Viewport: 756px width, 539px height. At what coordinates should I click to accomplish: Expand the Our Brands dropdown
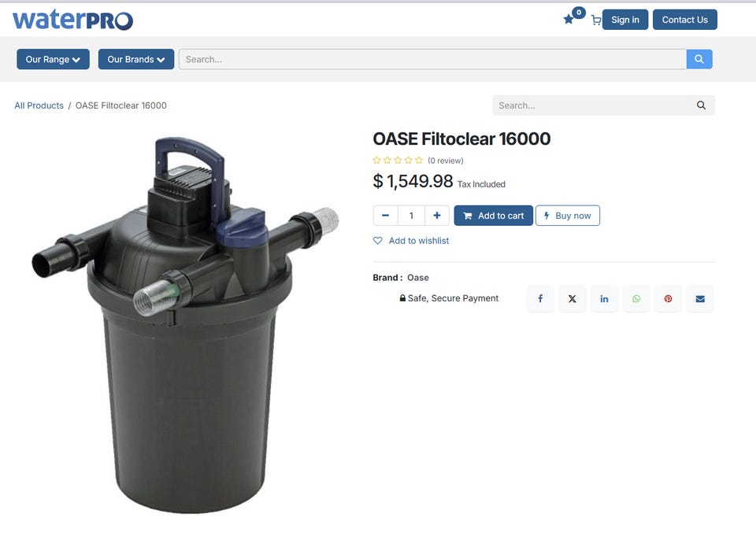136,59
